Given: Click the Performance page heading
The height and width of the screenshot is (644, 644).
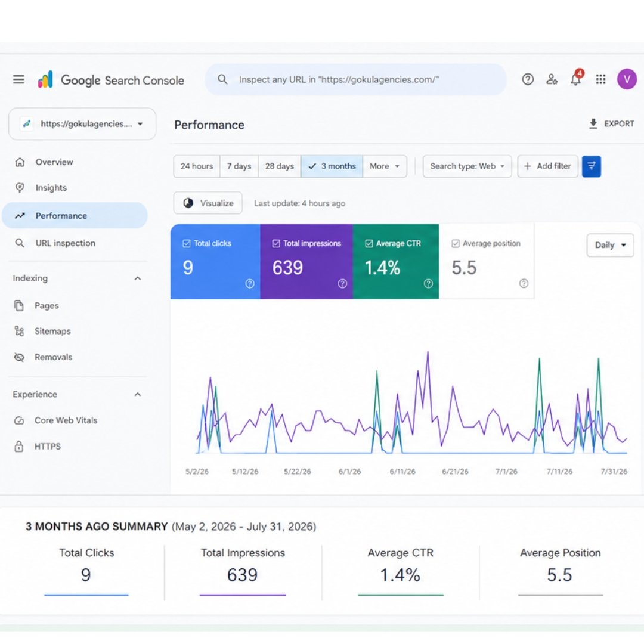Looking at the screenshot, I should pos(209,125).
